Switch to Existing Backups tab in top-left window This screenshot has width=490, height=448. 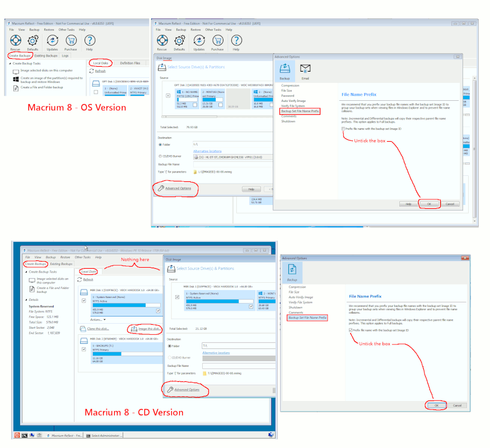(46, 55)
